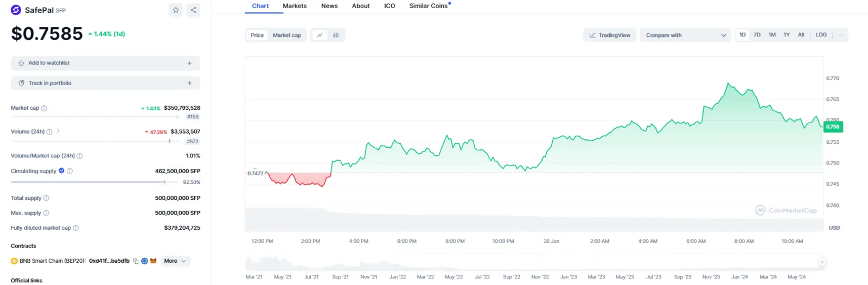The height and width of the screenshot is (285, 868).
Task: Click the $0.7585 price value
Action: [x=47, y=34]
